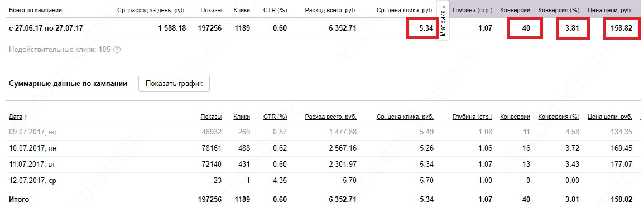Click goal price 177.07
This screenshot has height=207, width=644.
[622, 164]
